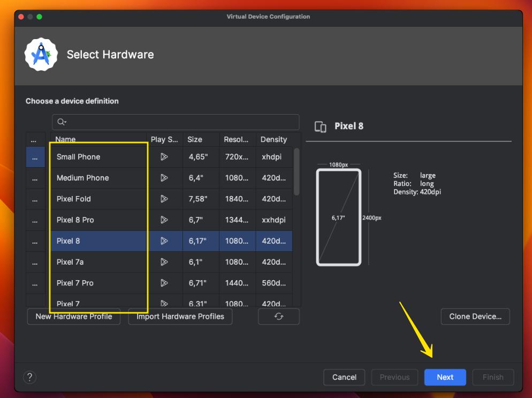532x398 pixels.
Task: Click the Play Store icon for Small Phone
Action: pos(164,157)
